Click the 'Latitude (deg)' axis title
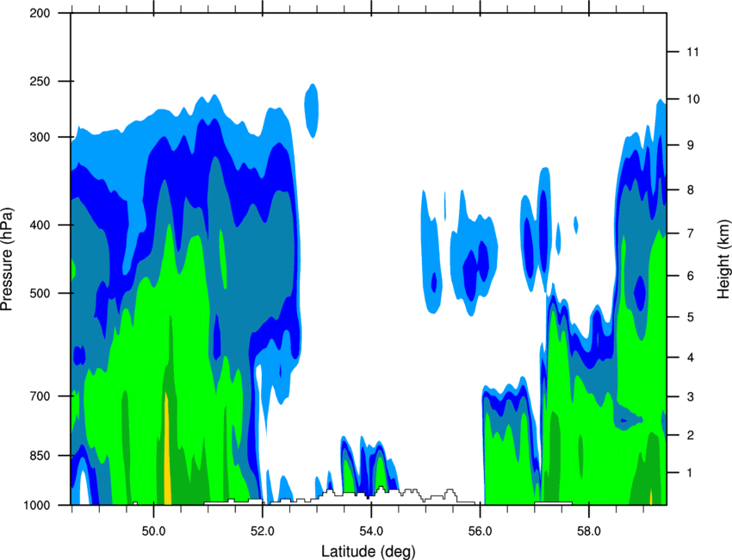The width and height of the screenshot is (732, 560). [x=368, y=551]
